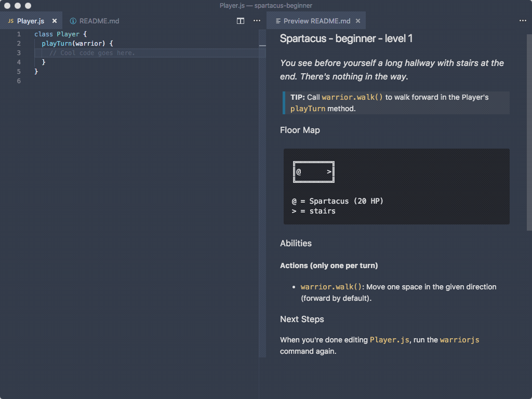Click the preview pane vertical scrollbar
Image resolution: width=532 pixels, height=399 pixels.
point(529,130)
